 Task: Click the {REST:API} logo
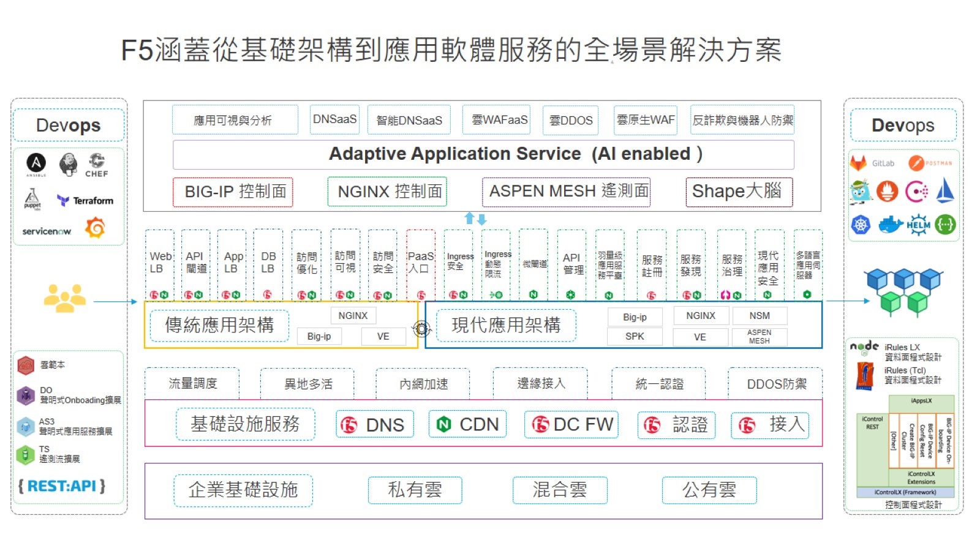(62, 486)
